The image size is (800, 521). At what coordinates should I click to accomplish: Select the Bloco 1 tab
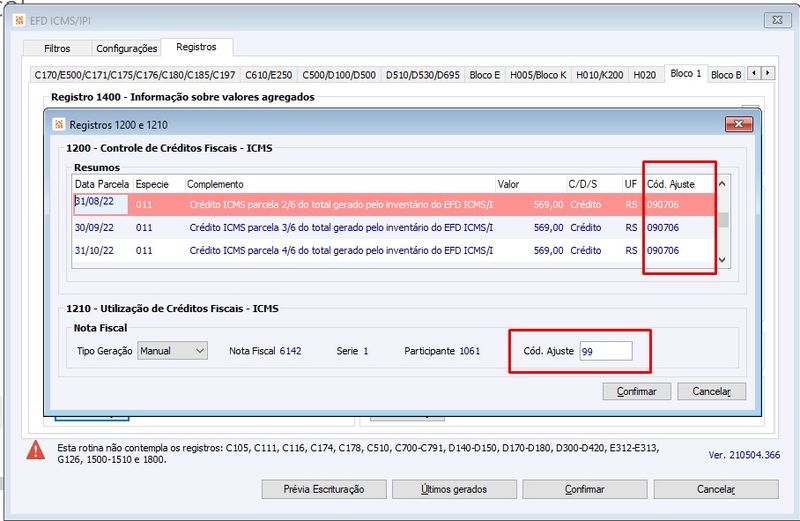[x=686, y=73]
